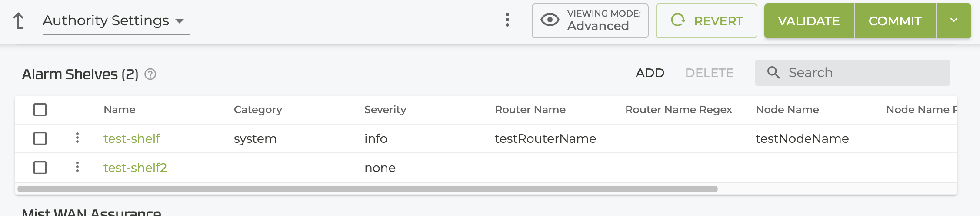Viewport: 980px width, 216px height.
Task: Click the horizontal table scrollbar
Action: tap(367, 189)
